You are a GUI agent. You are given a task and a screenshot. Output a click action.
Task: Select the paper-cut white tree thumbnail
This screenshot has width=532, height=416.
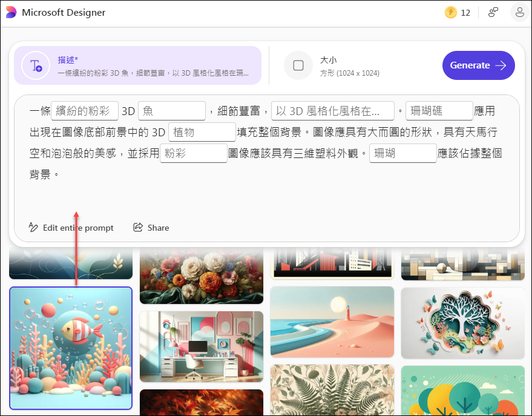pos(463,323)
